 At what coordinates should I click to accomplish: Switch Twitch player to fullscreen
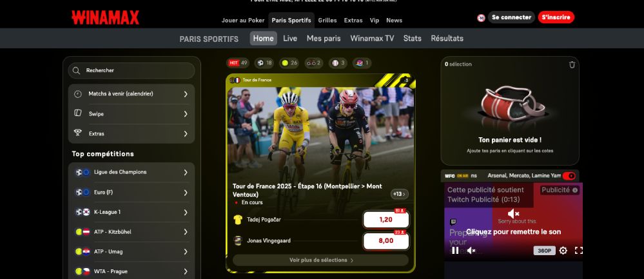click(x=578, y=250)
